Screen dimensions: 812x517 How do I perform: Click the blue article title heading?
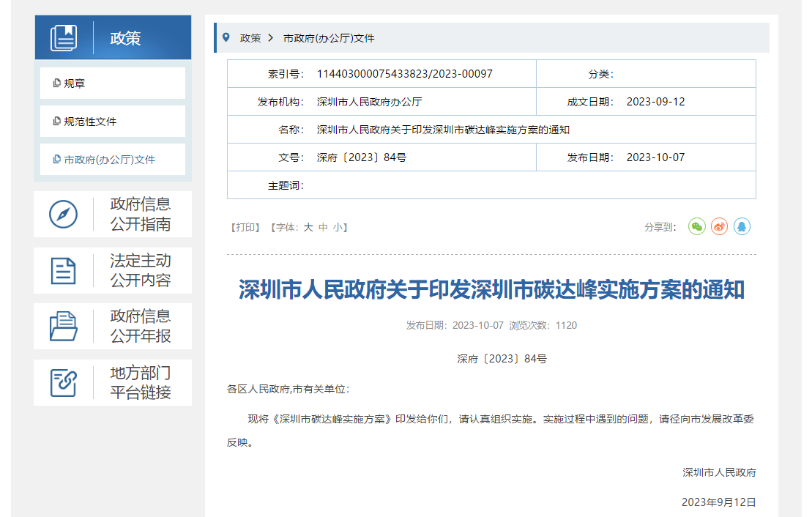[x=491, y=290]
